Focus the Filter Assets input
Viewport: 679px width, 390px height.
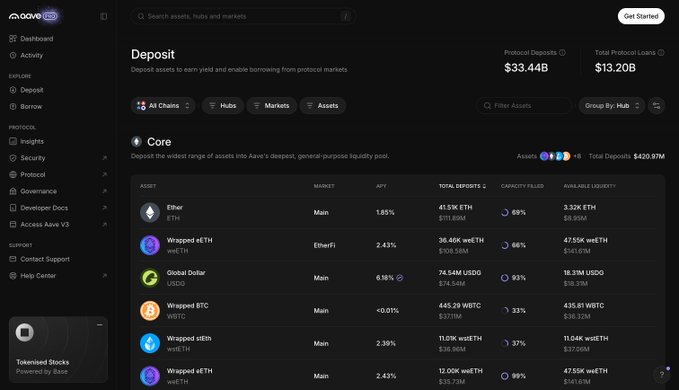[524, 106]
